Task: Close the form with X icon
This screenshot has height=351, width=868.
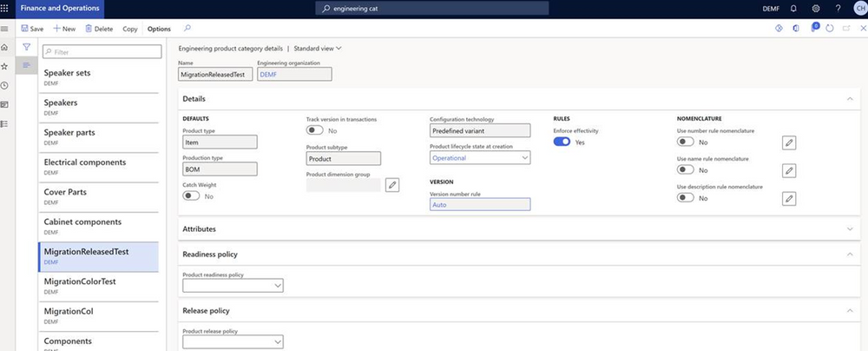Action: [863, 29]
